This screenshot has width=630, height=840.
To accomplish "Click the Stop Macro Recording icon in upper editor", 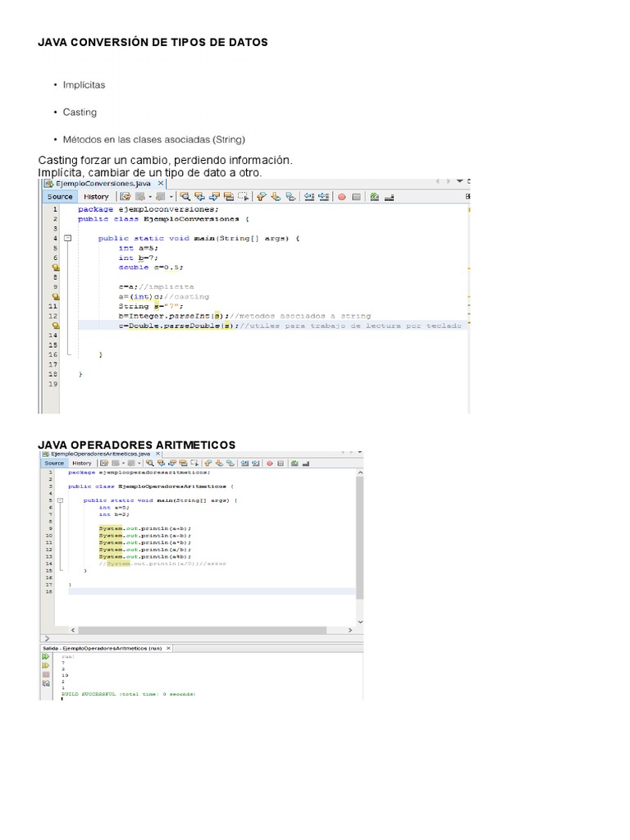I will tap(356, 197).
